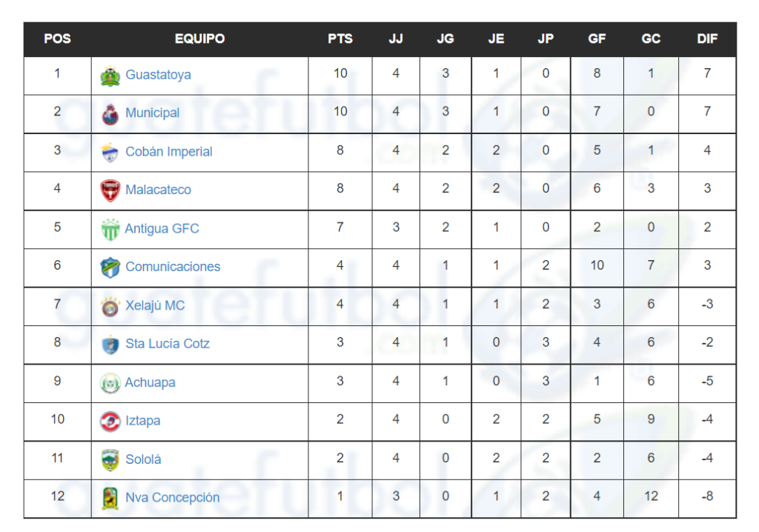Select the Nva Concepción team link

pos(172,497)
